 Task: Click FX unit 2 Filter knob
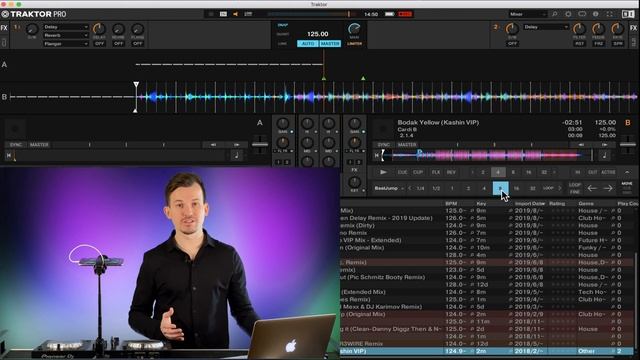579,29
